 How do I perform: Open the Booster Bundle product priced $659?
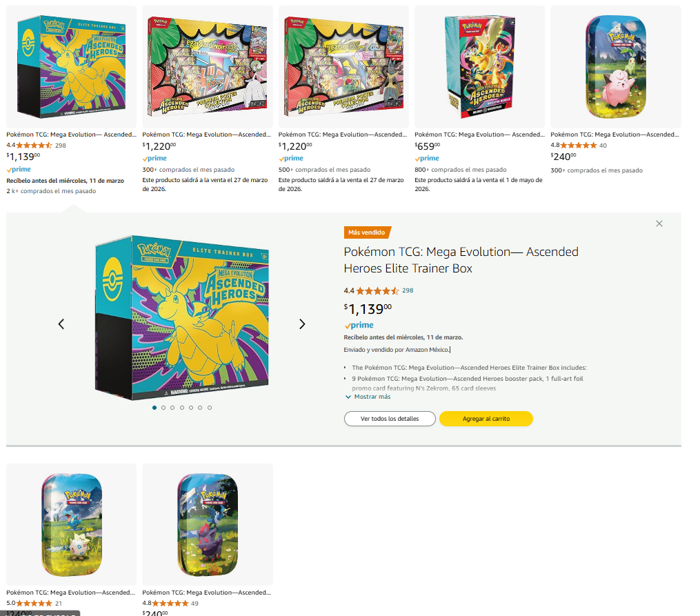coord(479,67)
